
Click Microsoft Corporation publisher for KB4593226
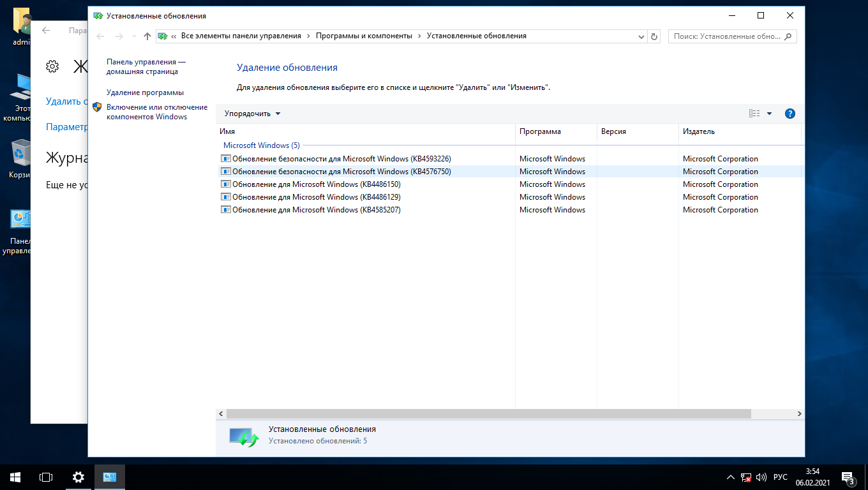(720, 159)
